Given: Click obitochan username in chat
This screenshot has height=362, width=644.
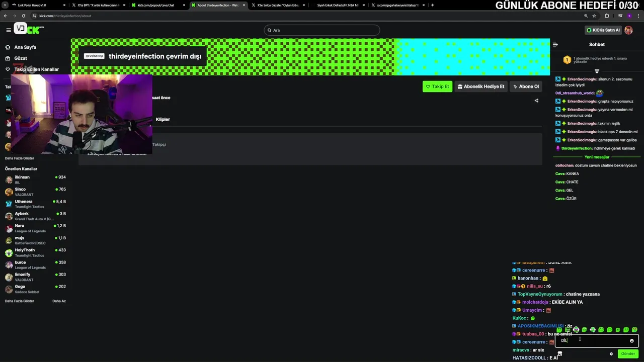Looking at the screenshot, I should (x=565, y=165).
